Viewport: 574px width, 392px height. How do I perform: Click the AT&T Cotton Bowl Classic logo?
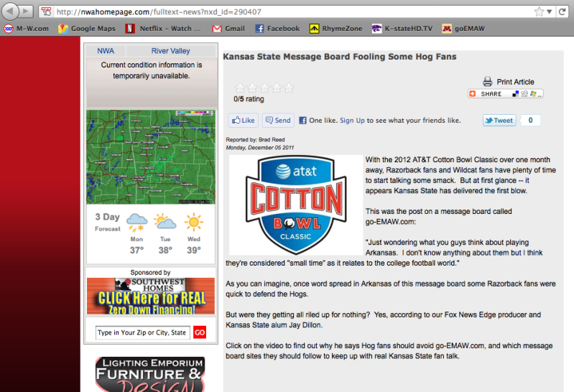point(296,205)
